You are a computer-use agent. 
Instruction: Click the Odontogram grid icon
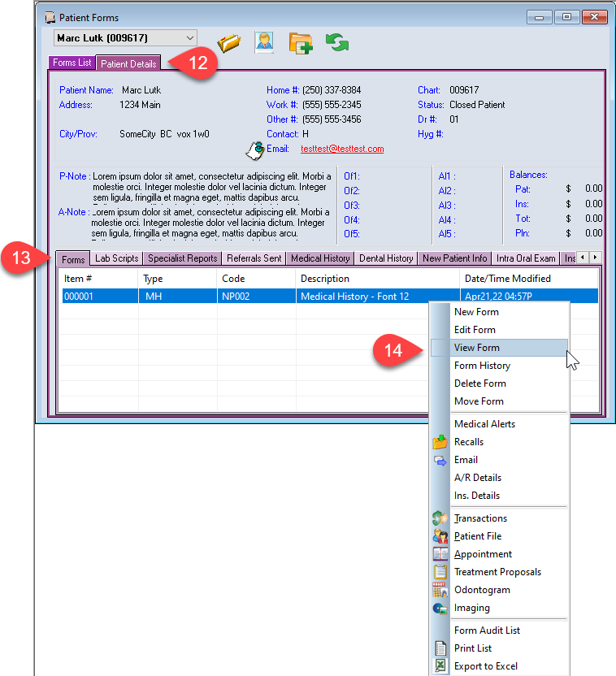click(x=440, y=590)
